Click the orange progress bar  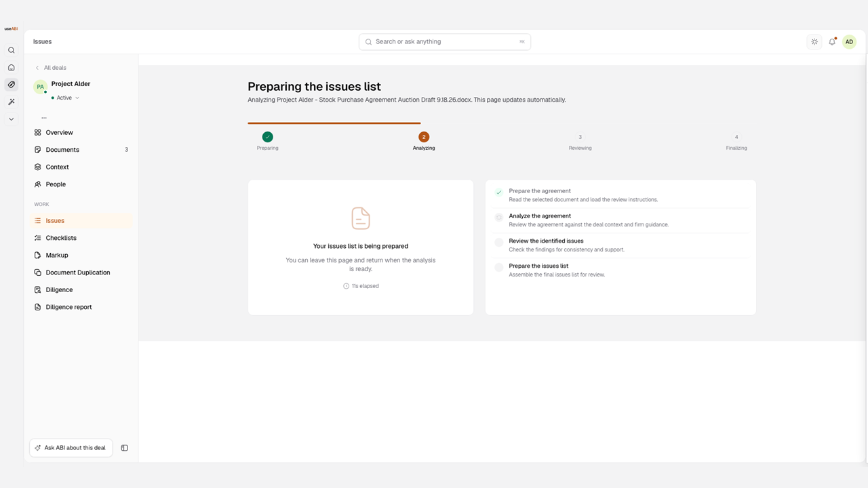tap(334, 123)
